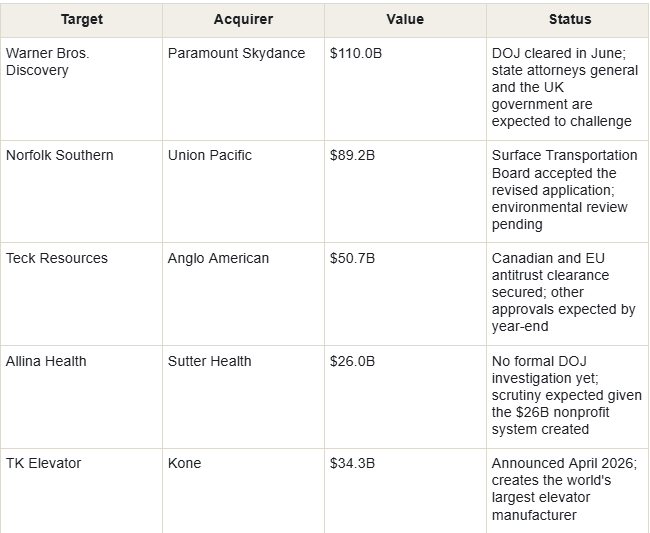This screenshot has width=650, height=533.
Task: Click the $110.0B value cell
Action: point(405,89)
